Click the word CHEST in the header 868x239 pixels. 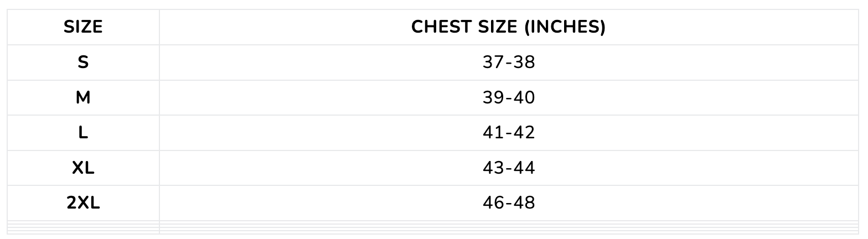(x=437, y=27)
